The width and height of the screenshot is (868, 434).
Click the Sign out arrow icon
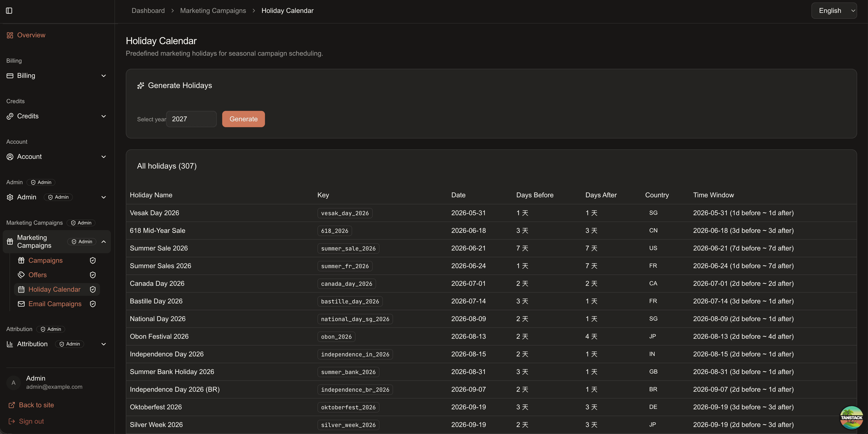(12, 421)
